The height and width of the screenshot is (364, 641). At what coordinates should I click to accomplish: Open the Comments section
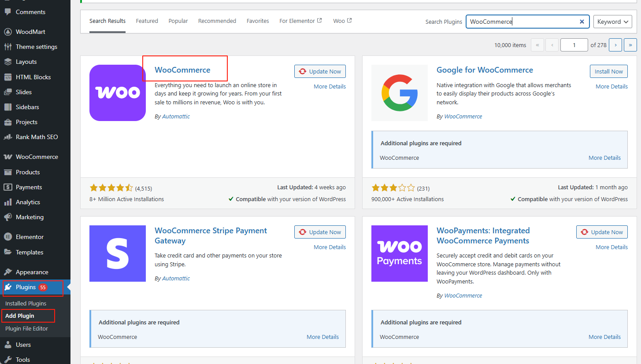pos(28,12)
